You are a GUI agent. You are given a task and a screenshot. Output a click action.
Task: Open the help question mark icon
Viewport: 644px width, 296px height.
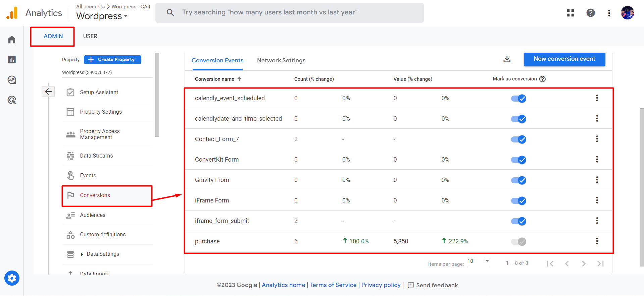[590, 13]
